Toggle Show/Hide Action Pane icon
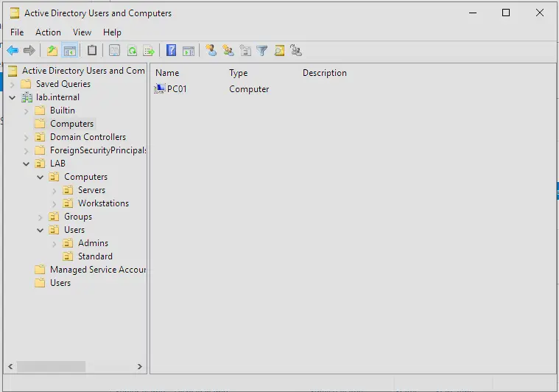This screenshot has width=559, height=392. (x=189, y=51)
